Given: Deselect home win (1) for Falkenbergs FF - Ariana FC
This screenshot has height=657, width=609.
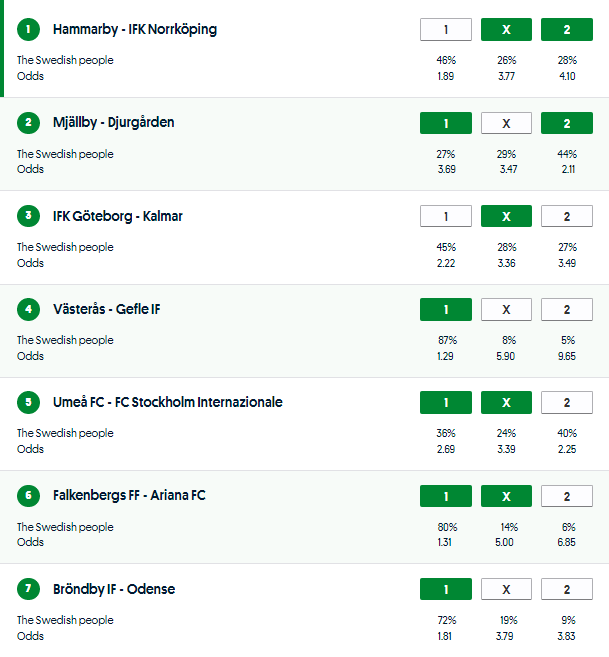Looking at the screenshot, I should [x=446, y=496].
